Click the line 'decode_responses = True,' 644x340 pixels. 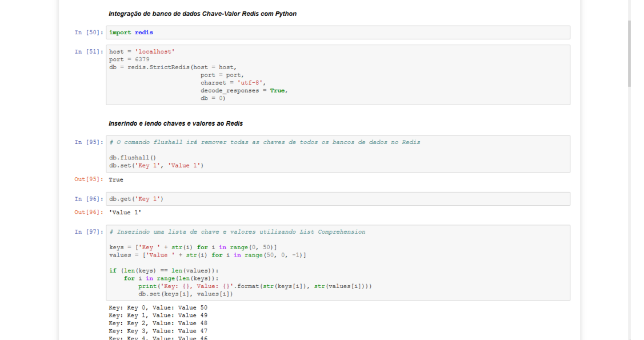(244, 91)
